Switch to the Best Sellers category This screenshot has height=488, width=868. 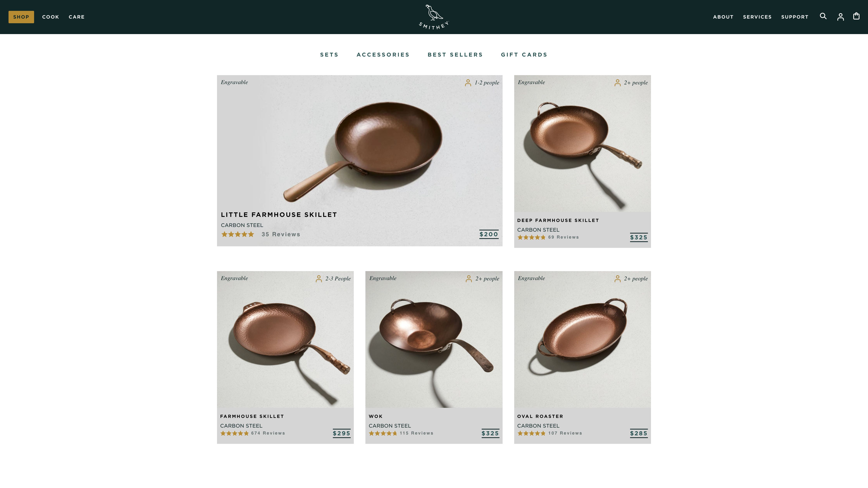[455, 55]
